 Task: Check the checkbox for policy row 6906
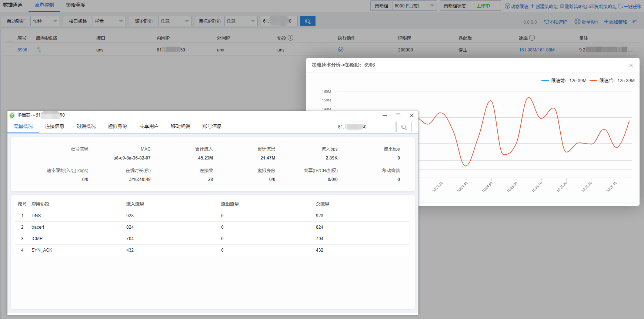click(10, 50)
